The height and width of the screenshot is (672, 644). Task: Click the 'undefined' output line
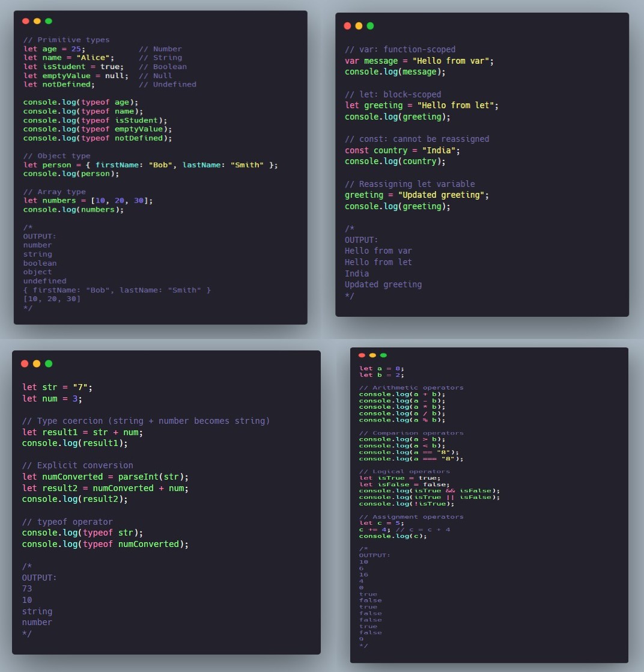44,281
